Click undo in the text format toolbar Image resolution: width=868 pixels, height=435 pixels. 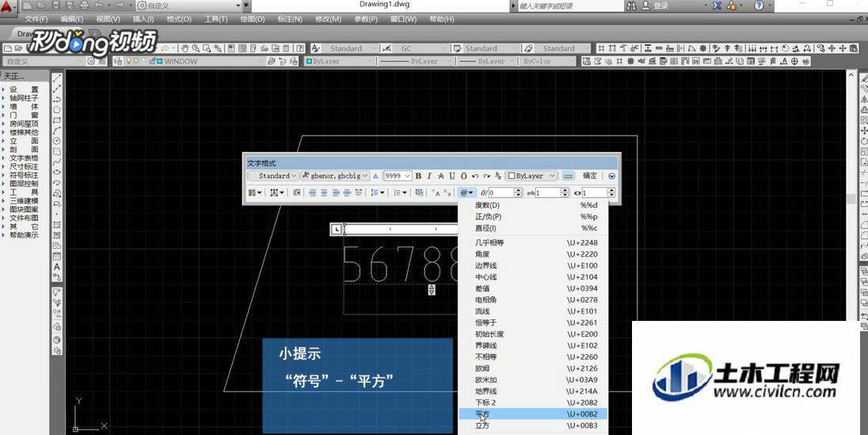[475, 176]
